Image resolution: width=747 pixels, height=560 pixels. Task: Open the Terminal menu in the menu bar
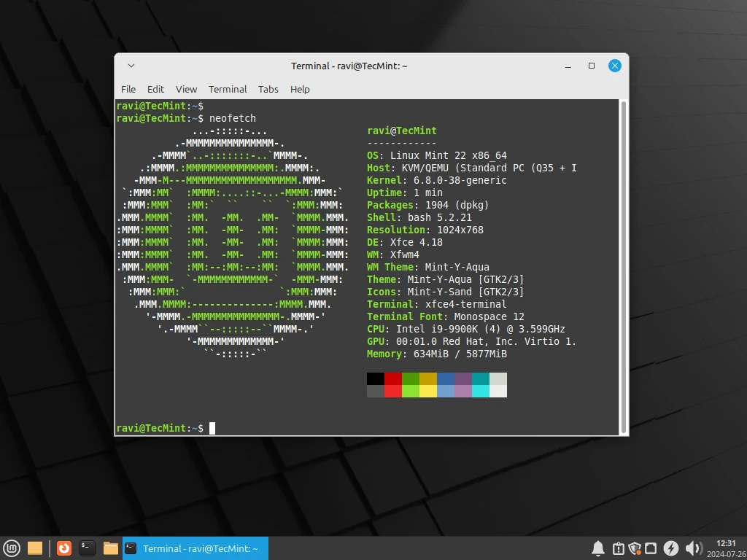click(228, 89)
